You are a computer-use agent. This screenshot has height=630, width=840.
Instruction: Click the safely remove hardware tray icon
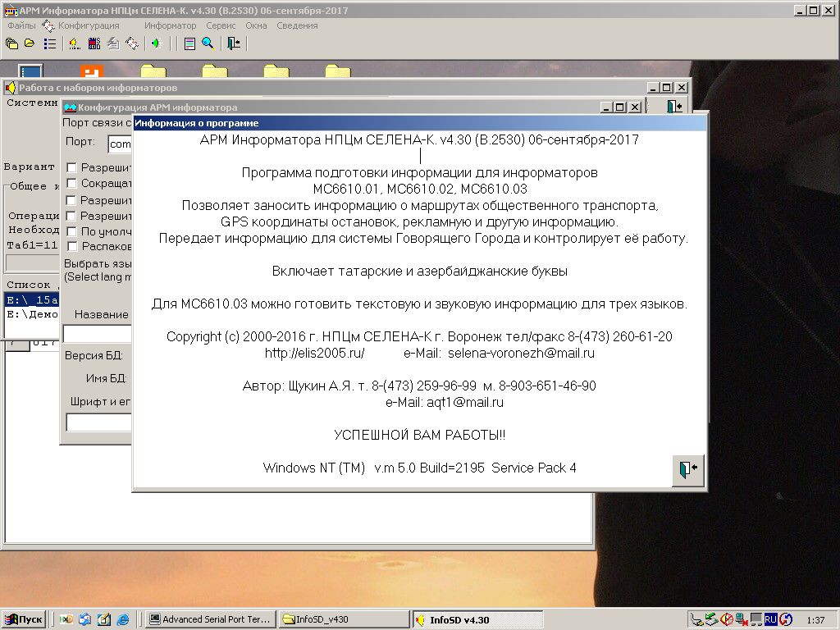click(x=711, y=619)
